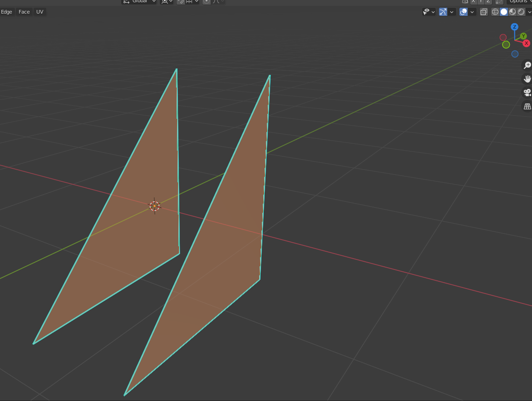Click the hand pan icon in viewport sidebar

pyautogui.click(x=527, y=78)
